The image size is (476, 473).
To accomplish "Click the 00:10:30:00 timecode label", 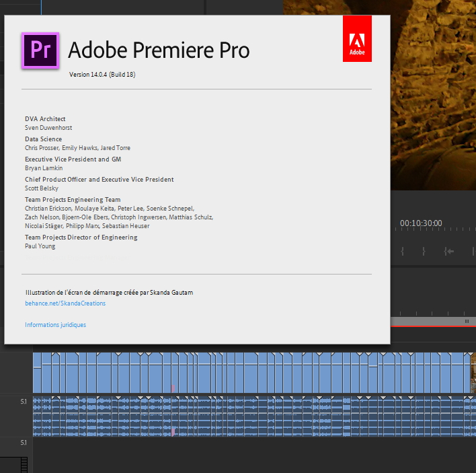I will 421,223.
